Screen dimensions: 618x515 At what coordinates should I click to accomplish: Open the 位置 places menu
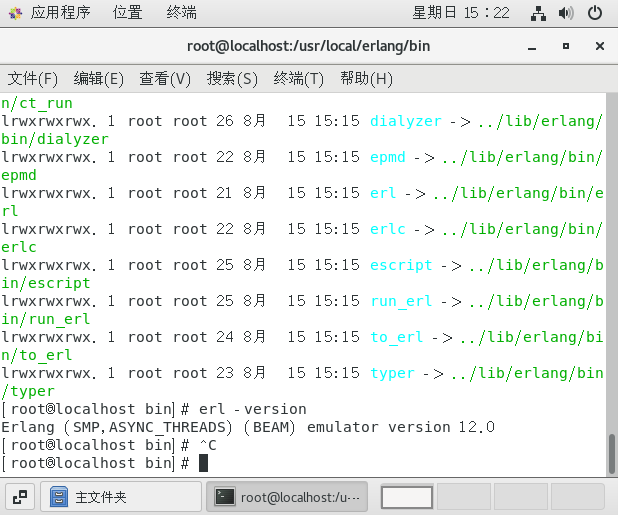click(127, 13)
